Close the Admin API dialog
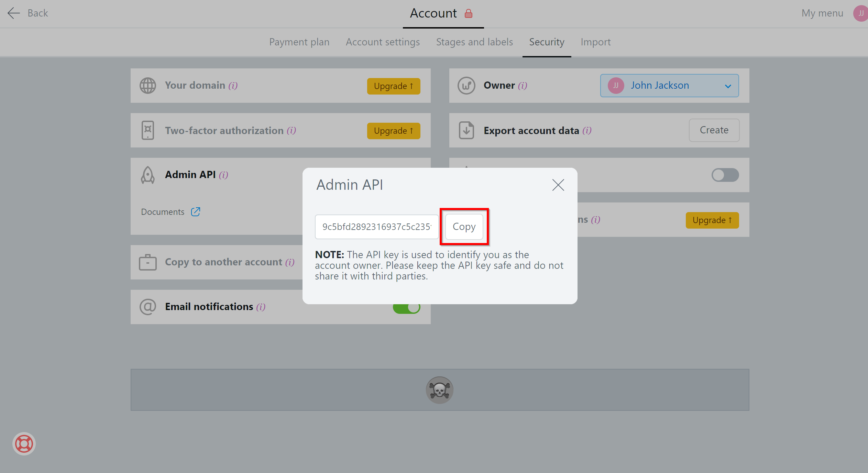Image resolution: width=868 pixels, height=473 pixels. (x=558, y=185)
